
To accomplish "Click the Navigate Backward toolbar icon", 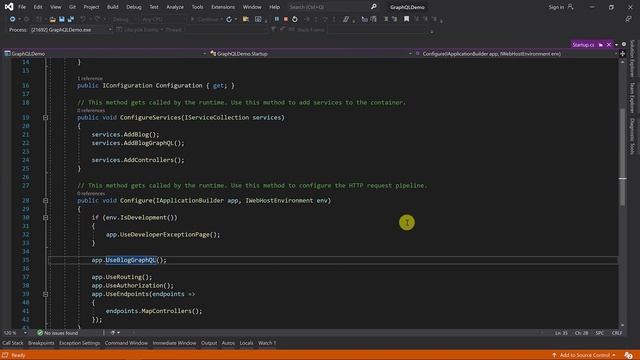I will pyautogui.click(x=12, y=19).
